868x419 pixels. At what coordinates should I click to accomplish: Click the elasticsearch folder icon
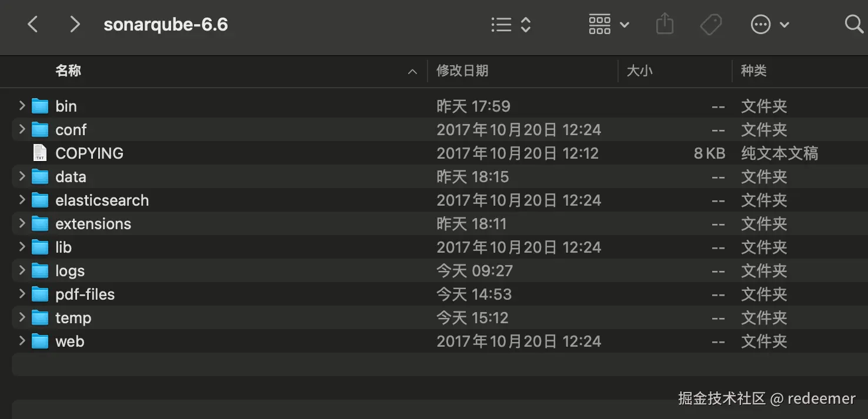(x=40, y=200)
